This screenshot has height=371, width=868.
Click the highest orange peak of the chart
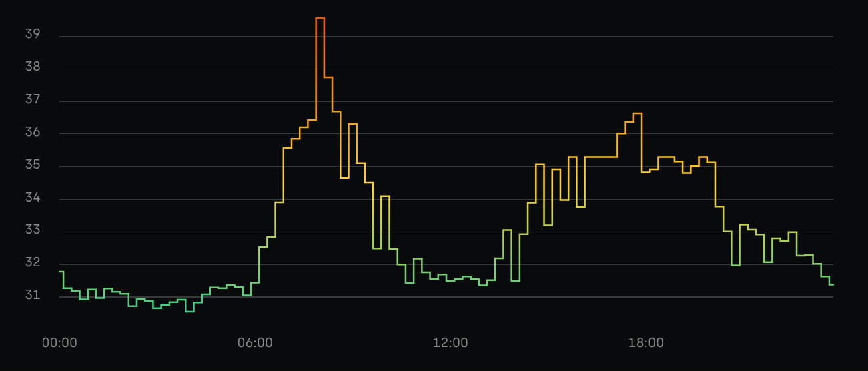pos(320,18)
